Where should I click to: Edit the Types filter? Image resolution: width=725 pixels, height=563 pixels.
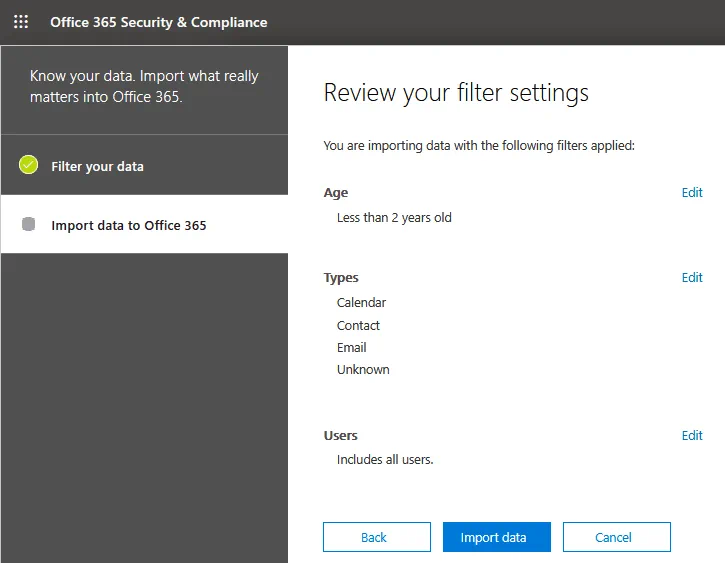tap(692, 277)
